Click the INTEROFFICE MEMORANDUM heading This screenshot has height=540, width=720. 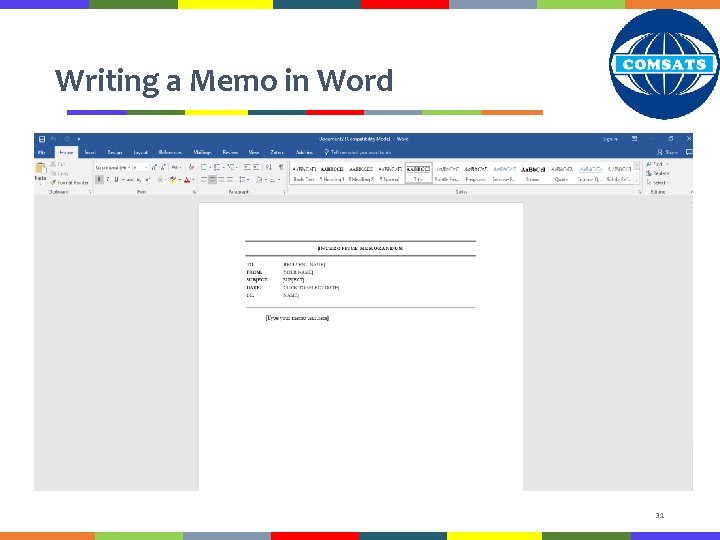pos(360,248)
